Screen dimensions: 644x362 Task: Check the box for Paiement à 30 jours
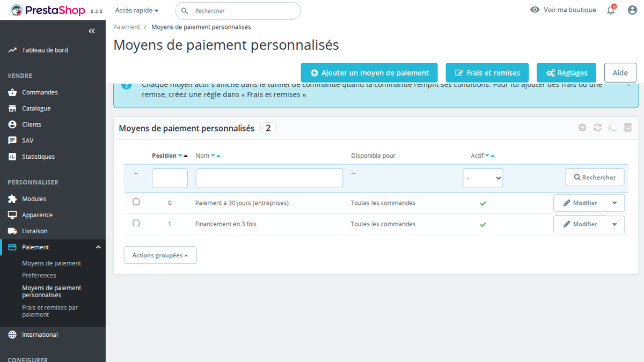coord(136,202)
